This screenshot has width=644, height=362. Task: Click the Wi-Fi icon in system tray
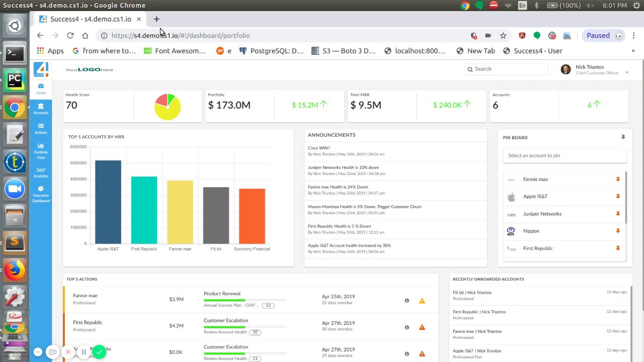click(508, 6)
